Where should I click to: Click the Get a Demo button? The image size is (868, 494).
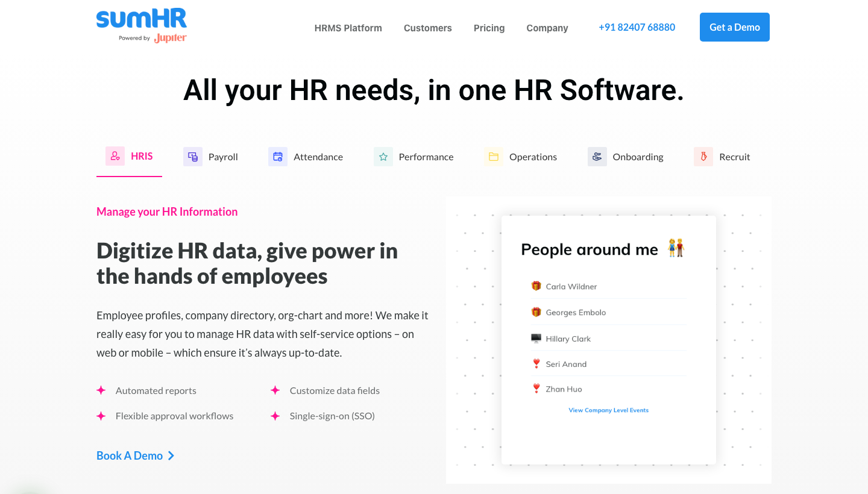[735, 27]
